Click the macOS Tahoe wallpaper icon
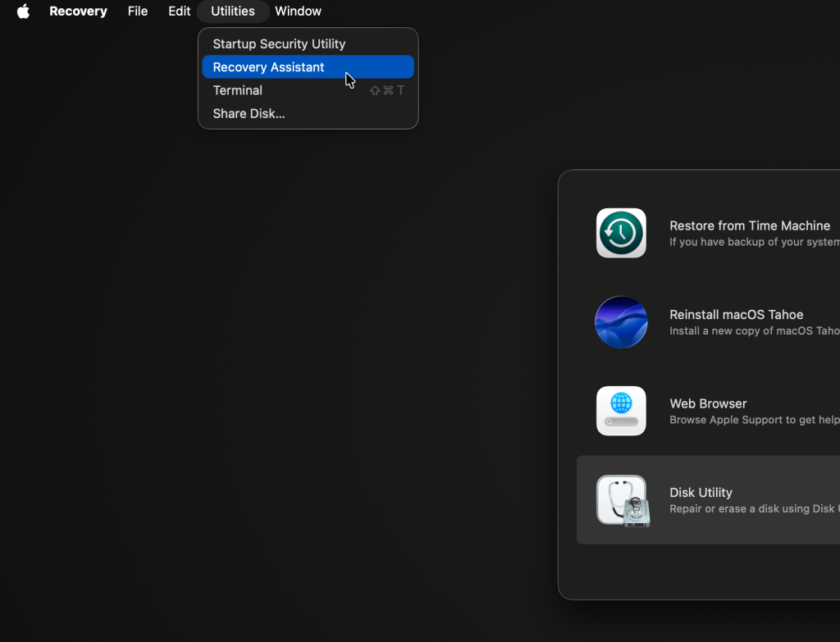Image resolution: width=840 pixels, height=642 pixels. point(621,322)
